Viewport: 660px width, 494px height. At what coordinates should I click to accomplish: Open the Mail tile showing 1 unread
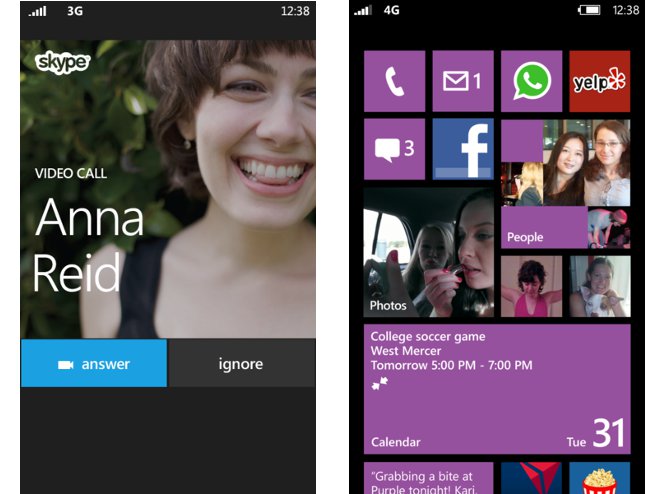pyautogui.click(x=463, y=81)
